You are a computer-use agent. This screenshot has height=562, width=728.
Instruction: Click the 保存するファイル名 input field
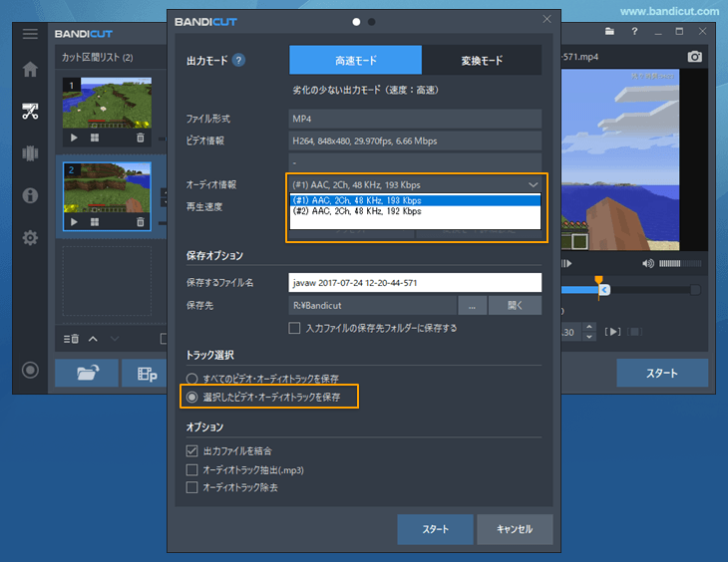pyautogui.click(x=415, y=283)
